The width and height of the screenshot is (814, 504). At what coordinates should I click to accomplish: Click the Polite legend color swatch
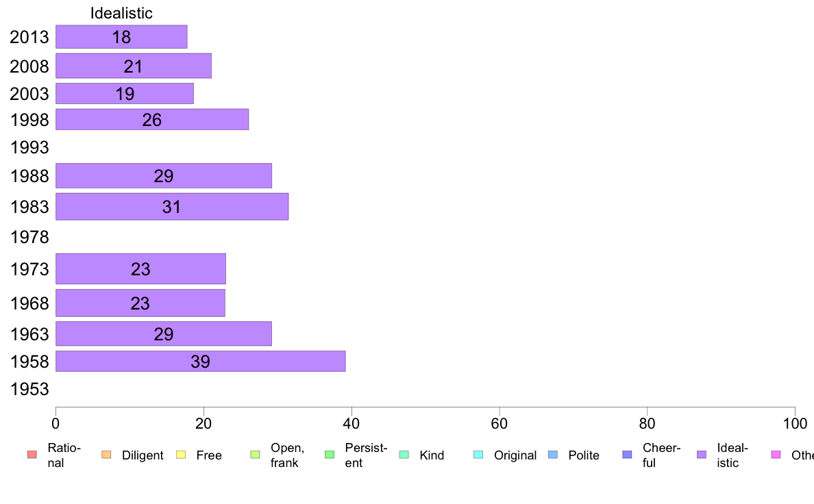(553, 455)
